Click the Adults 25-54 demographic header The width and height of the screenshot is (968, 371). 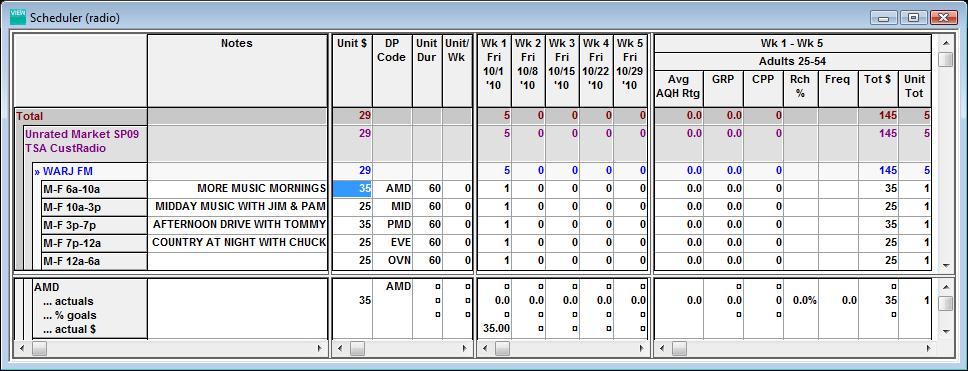click(x=792, y=62)
